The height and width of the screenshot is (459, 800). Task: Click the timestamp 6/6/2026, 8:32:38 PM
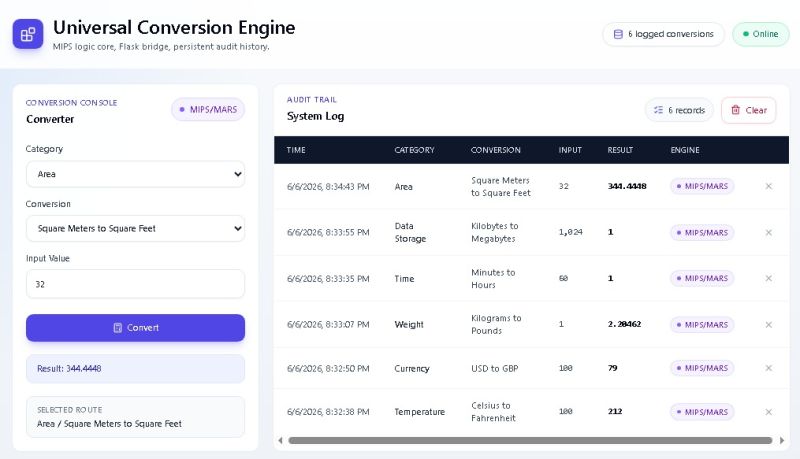point(328,412)
